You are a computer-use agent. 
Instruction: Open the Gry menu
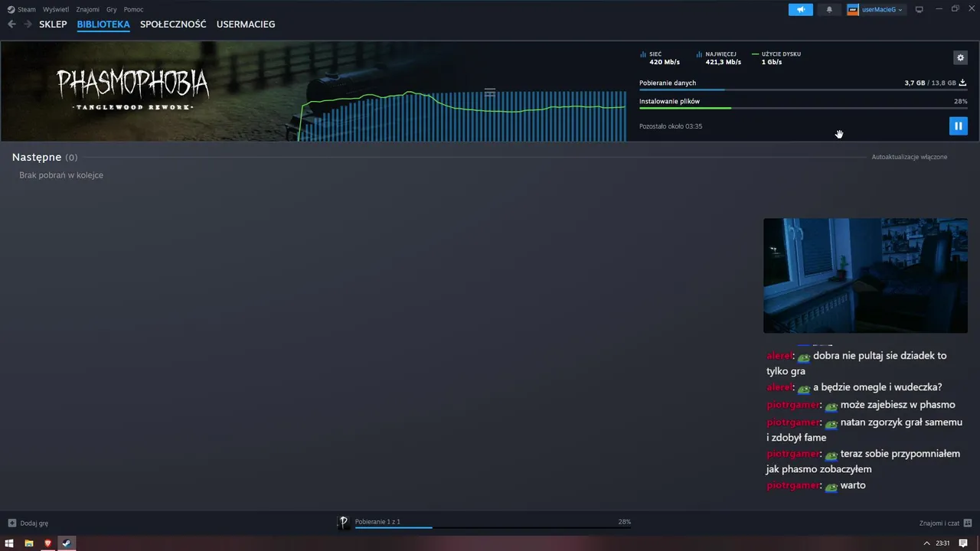(112, 10)
